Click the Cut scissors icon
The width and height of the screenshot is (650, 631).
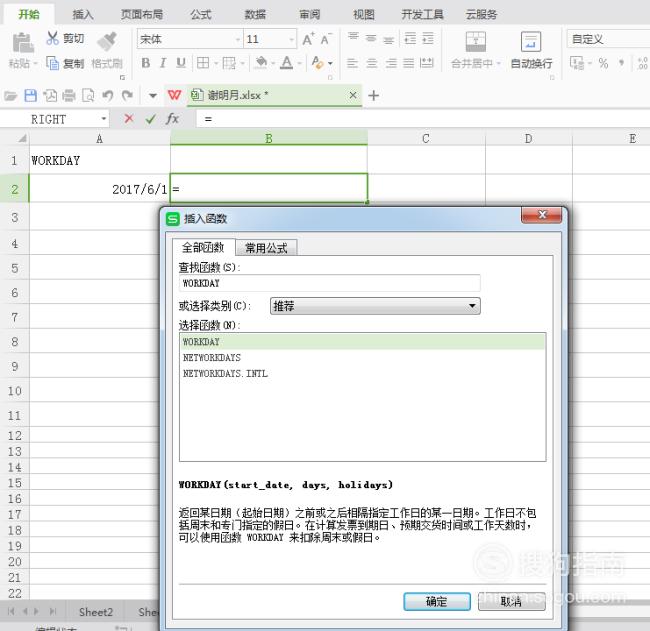[53, 38]
